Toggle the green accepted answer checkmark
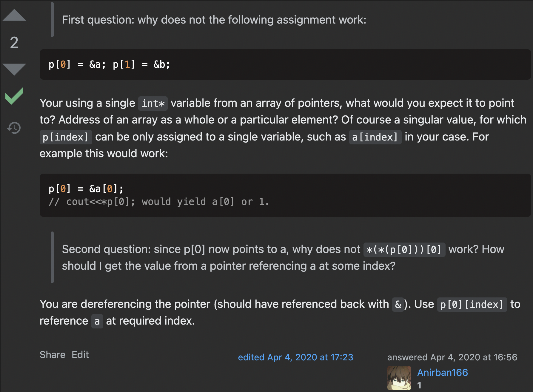The image size is (533, 392). tap(14, 96)
